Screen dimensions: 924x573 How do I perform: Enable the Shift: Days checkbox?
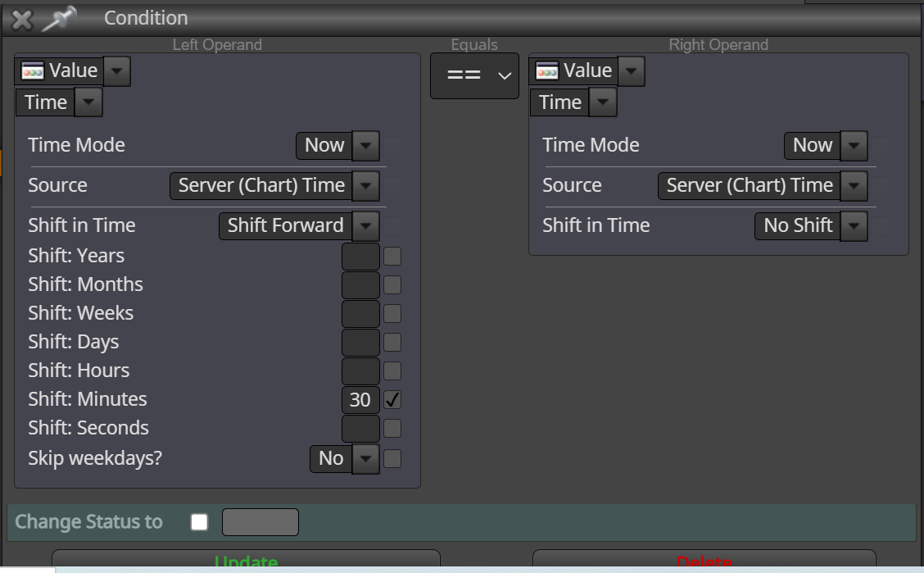click(392, 342)
